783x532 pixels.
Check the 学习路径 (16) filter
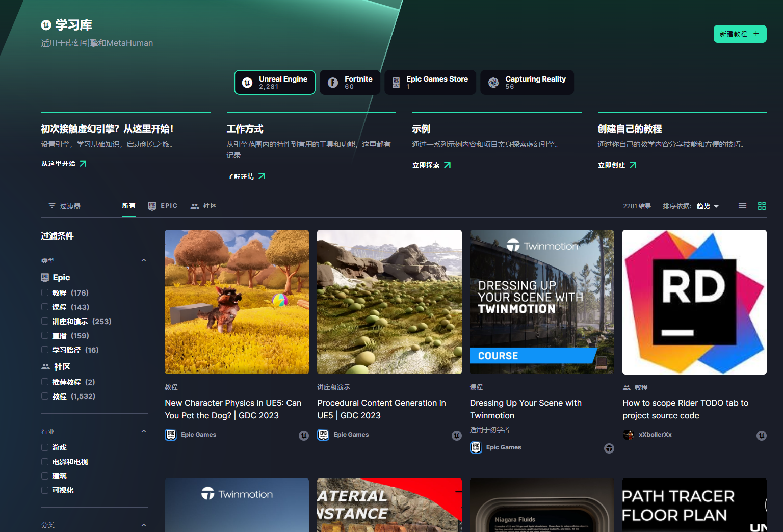(x=45, y=350)
